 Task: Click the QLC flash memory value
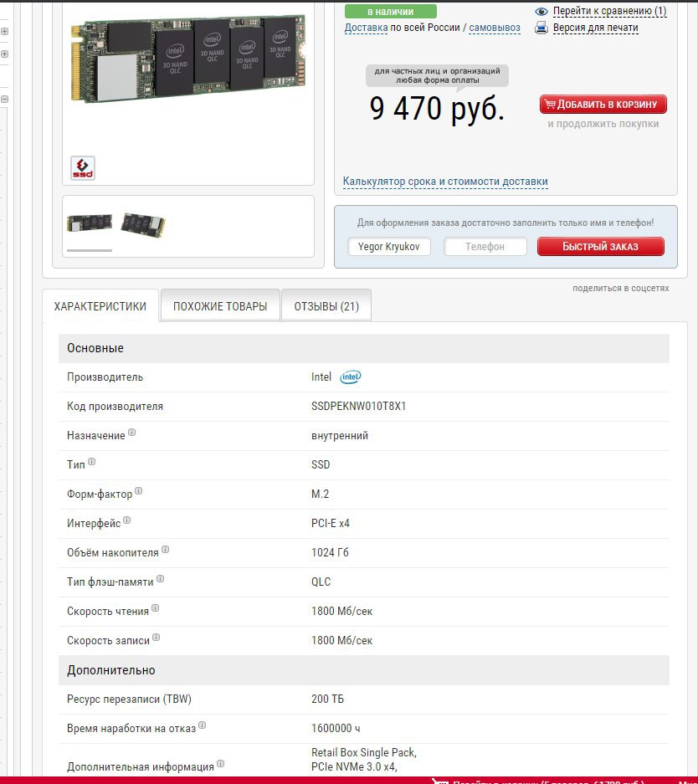click(x=321, y=582)
